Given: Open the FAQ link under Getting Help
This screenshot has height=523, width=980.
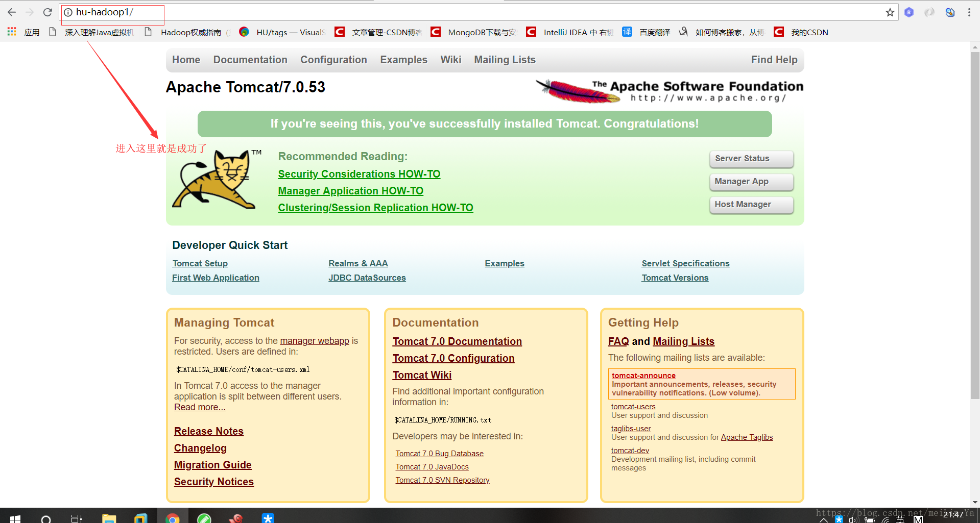Looking at the screenshot, I should 618,341.
